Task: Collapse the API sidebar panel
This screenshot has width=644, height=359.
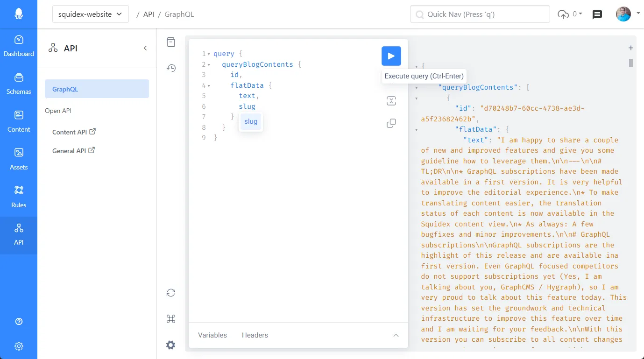Action: tap(145, 48)
